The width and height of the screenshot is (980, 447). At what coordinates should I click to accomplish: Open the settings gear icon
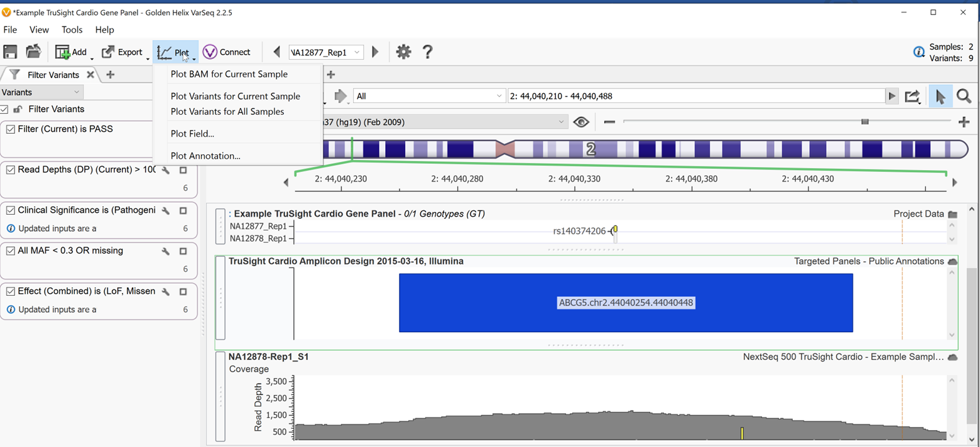pos(403,51)
